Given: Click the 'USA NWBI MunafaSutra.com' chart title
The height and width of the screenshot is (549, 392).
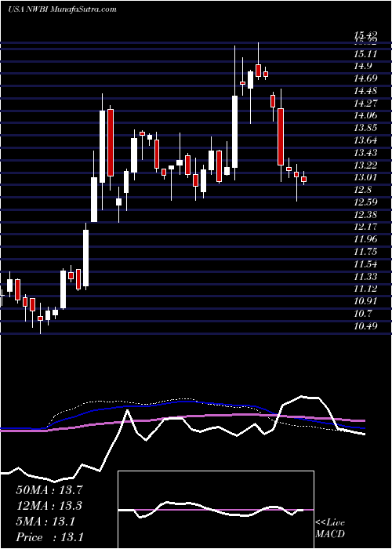Looking at the screenshot, I should click(x=62, y=9).
